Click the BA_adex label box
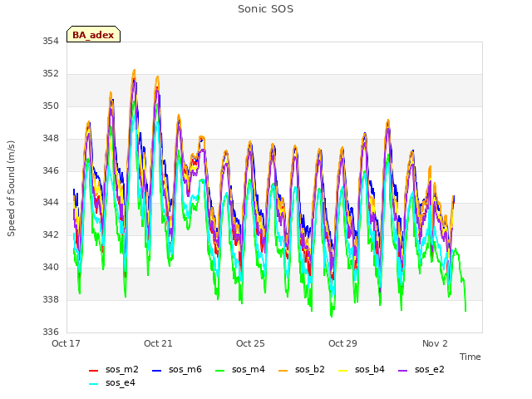Image resolution: width=532 pixels, height=399 pixels. point(93,34)
